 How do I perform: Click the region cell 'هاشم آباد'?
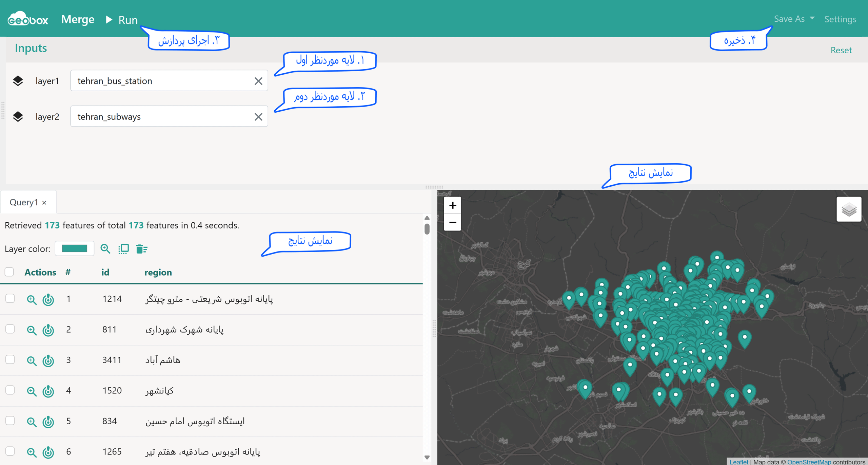163,360
